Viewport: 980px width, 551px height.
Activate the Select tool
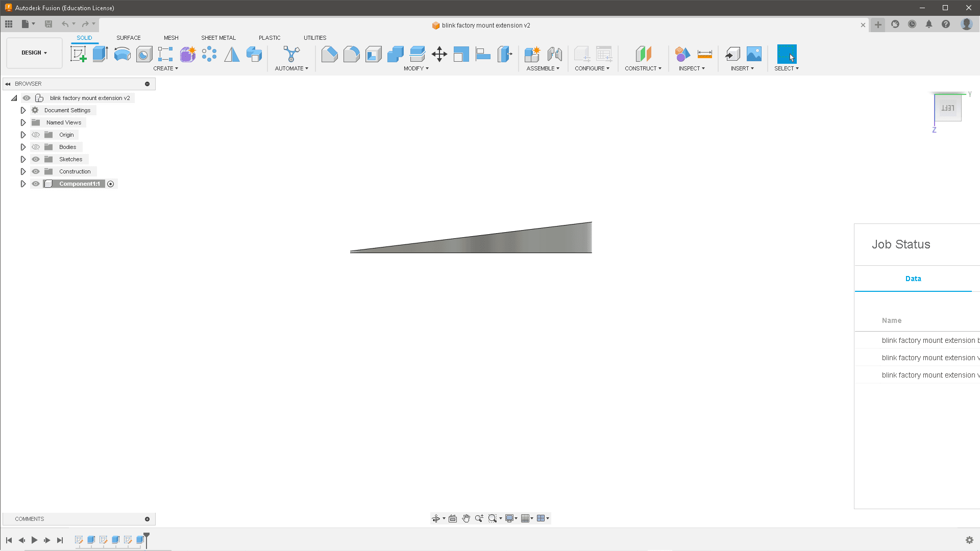coord(787,54)
